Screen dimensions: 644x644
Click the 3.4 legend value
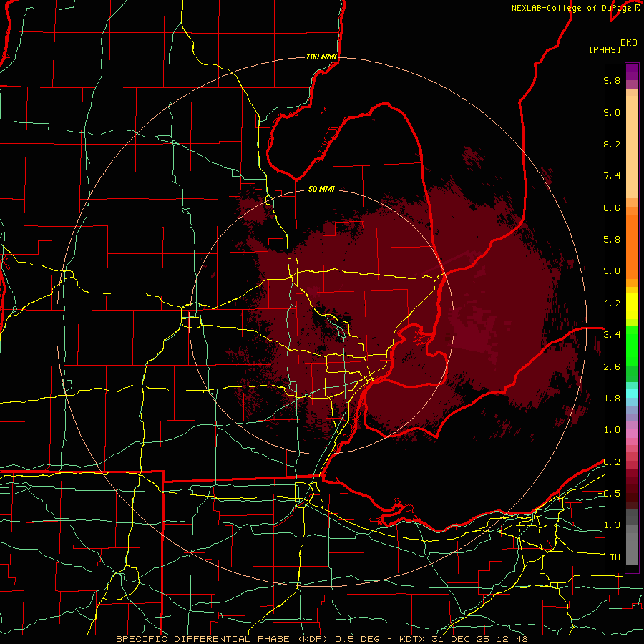coord(612,335)
